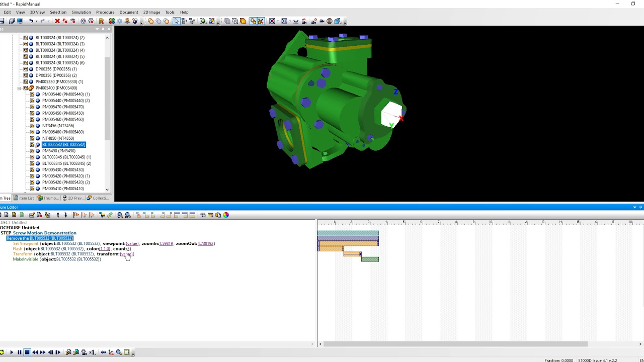Toggle the visibility checkbox for PM005470 (PM005470)
Screen dimensions: 644x362
point(32,107)
